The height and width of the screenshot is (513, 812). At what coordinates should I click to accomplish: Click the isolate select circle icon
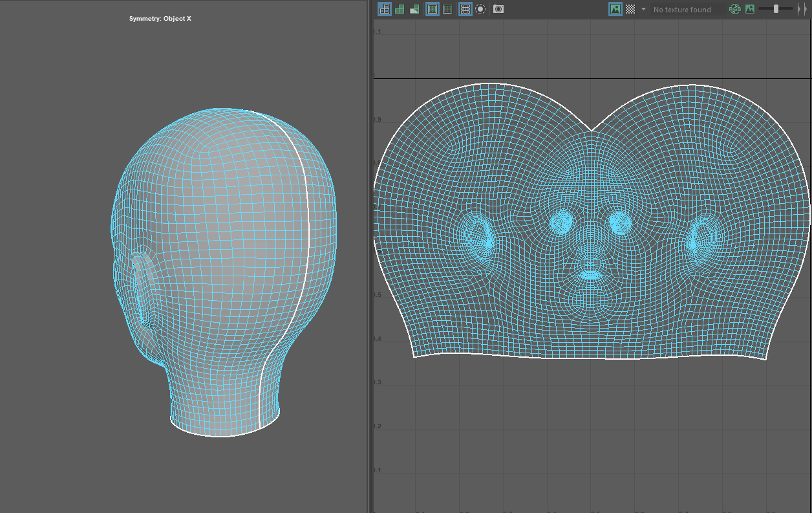480,9
